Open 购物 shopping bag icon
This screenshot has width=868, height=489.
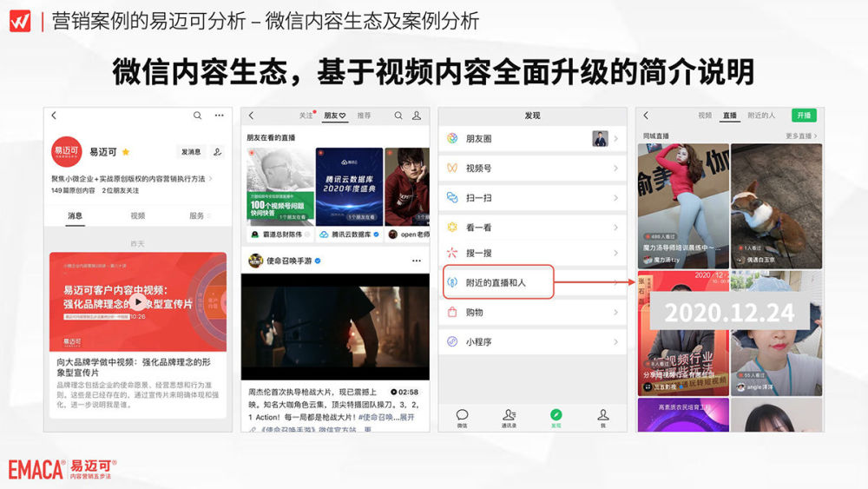pos(452,312)
